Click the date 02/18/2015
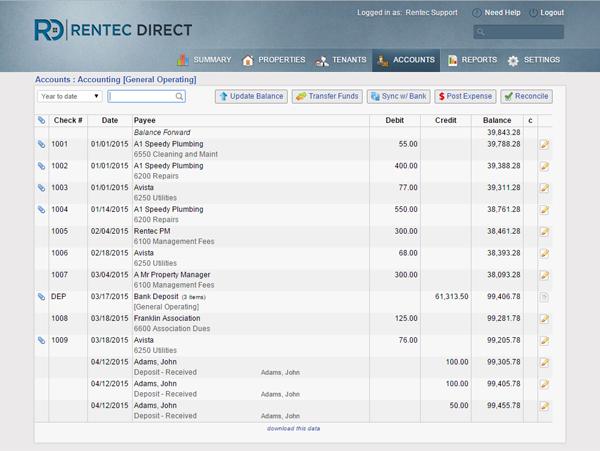 click(x=109, y=253)
